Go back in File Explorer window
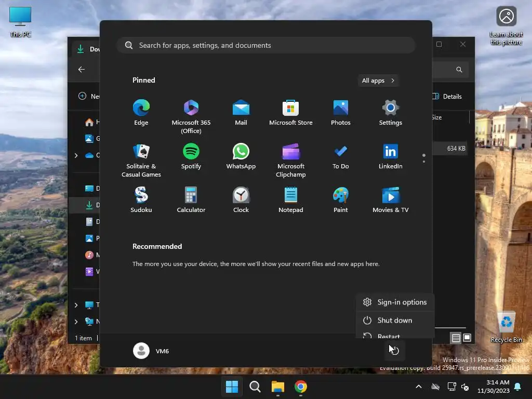 [x=82, y=69]
